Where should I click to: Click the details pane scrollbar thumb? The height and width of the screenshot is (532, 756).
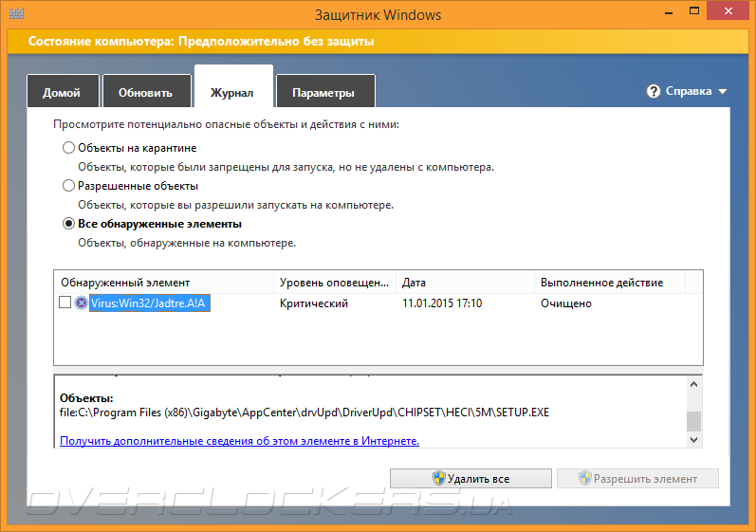click(693, 421)
